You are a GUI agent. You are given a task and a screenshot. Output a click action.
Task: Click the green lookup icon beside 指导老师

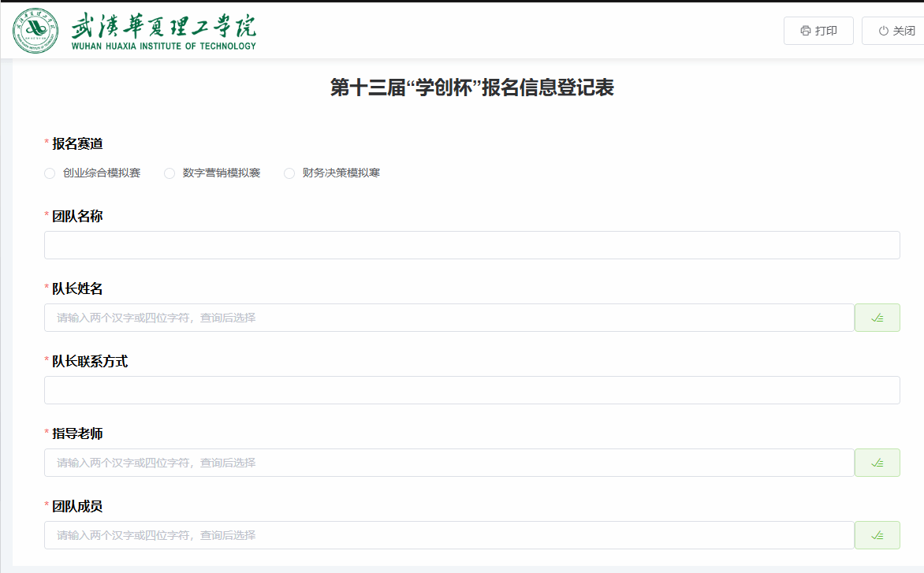[x=877, y=463]
